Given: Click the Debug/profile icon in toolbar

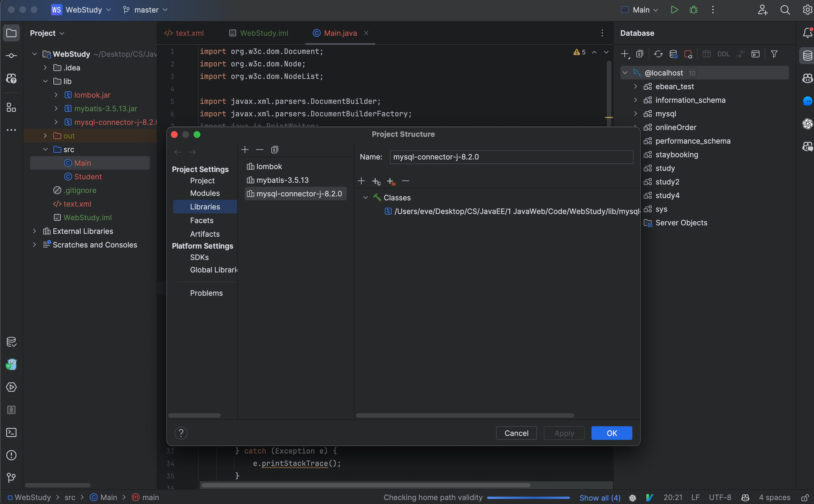Looking at the screenshot, I should (x=694, y=9).
